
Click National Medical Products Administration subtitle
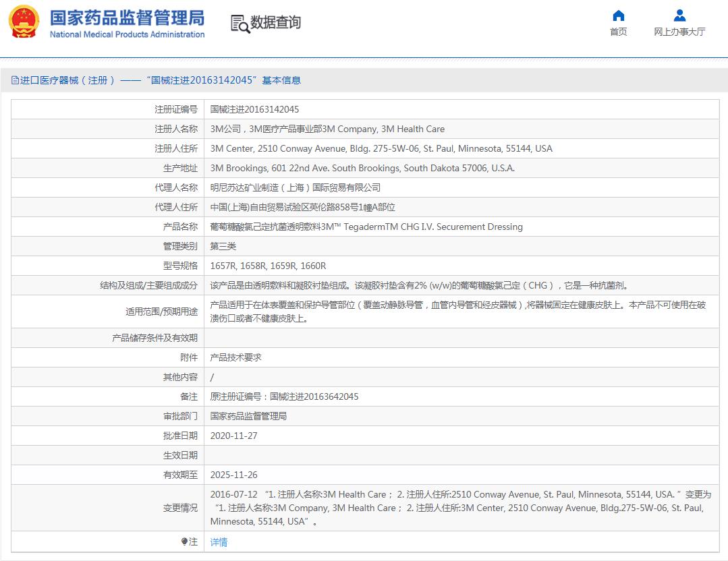point(128,34)
